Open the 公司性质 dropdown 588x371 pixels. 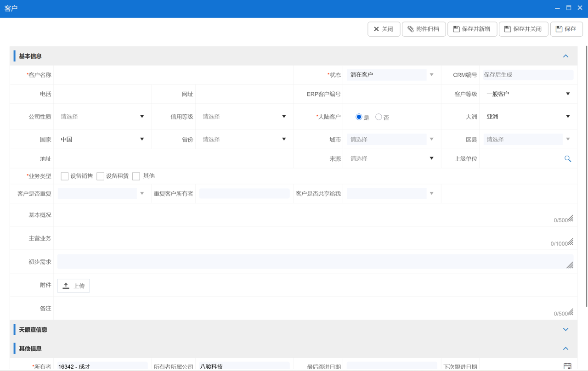coord(102,117)
